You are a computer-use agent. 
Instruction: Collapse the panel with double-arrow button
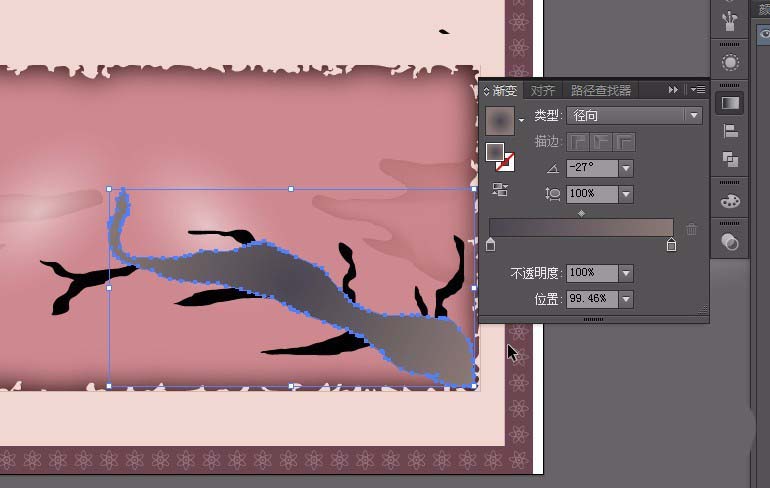tap(673, 90)
